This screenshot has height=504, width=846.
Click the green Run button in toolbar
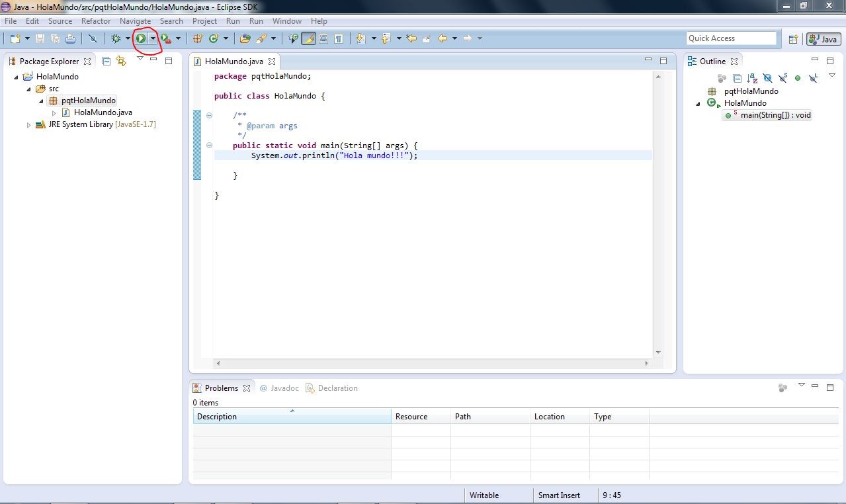[x=141, y=38]
